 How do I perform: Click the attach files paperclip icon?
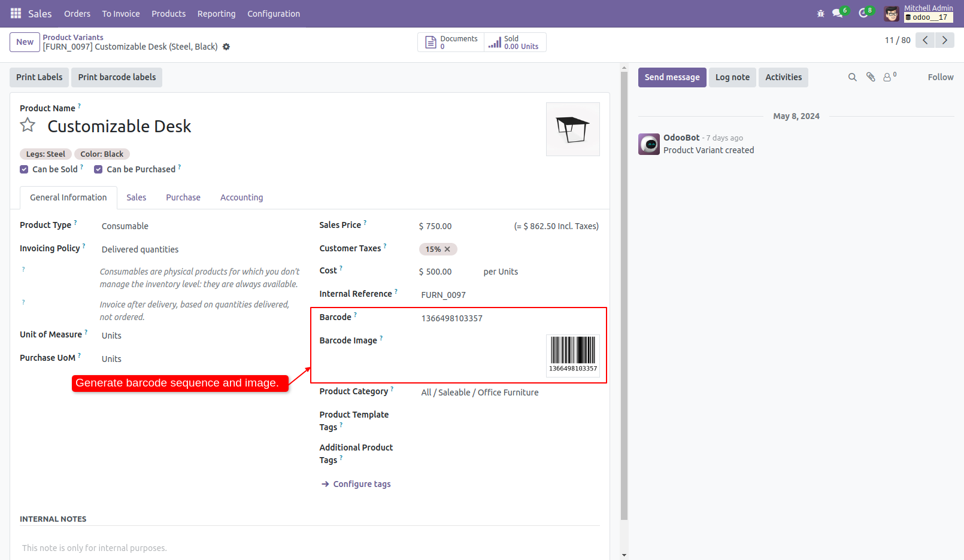[x=870, y=77]
